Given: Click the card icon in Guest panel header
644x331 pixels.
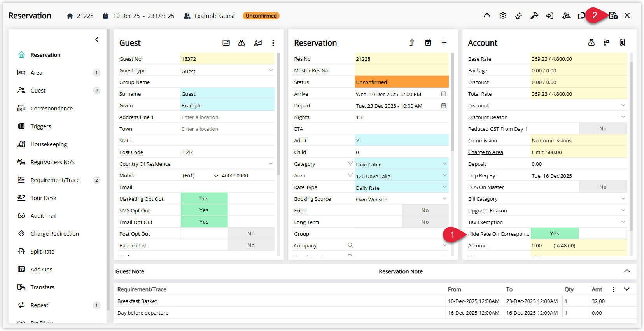Looking at the screenshot, I should point(226,43).
